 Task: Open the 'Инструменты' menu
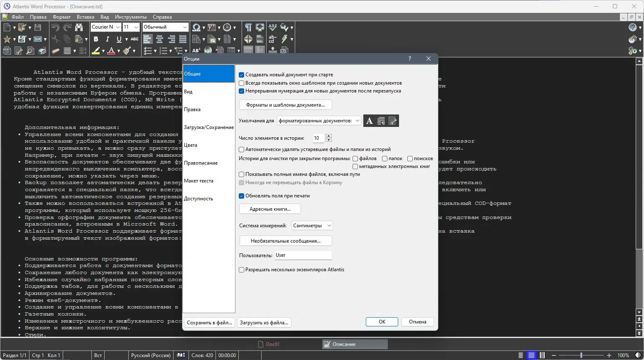click(130, 17)
